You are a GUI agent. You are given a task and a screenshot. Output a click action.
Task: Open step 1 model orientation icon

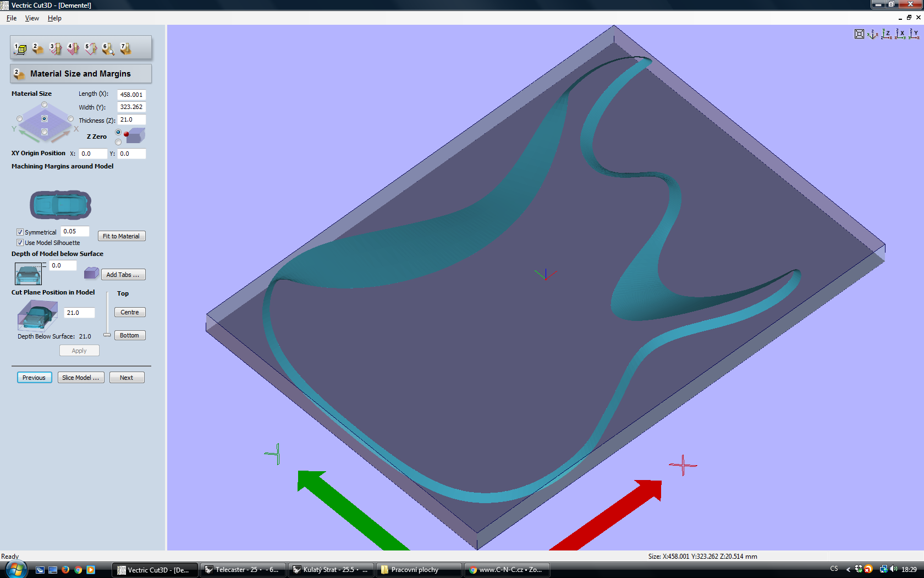pos(20,49)
